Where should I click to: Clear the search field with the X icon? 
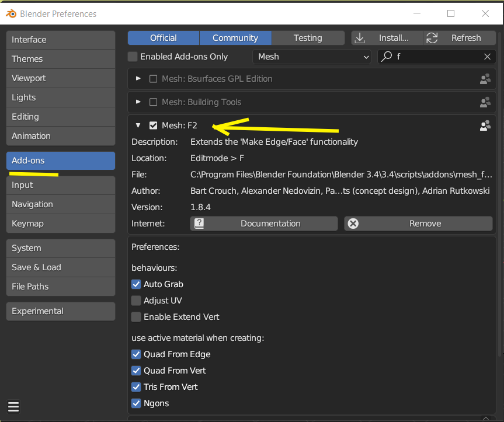[x=487, y=57]
